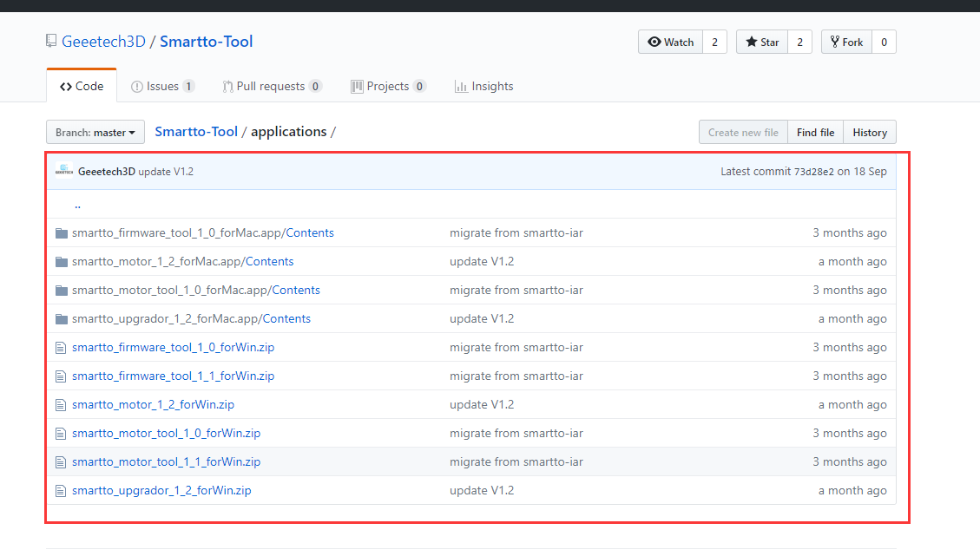Open 'update V1.2' commit in smartto_upgrador_1_2_forMac.app row
The height and width of the screenshot is (556, 980).
pyautogui.click(x=482, y=319)
